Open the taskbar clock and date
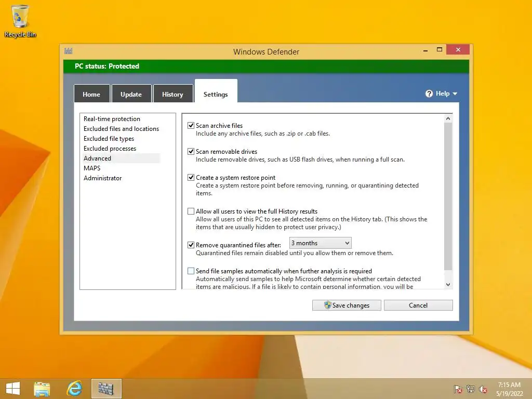532x399 pixels. [x=509, y=389]
